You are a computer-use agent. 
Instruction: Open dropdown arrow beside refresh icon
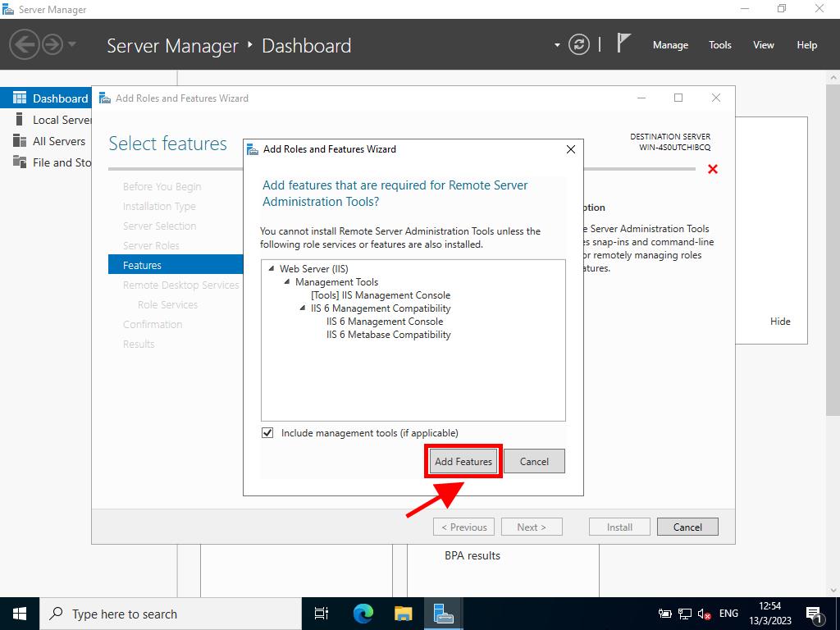click(x=557, y=45)
